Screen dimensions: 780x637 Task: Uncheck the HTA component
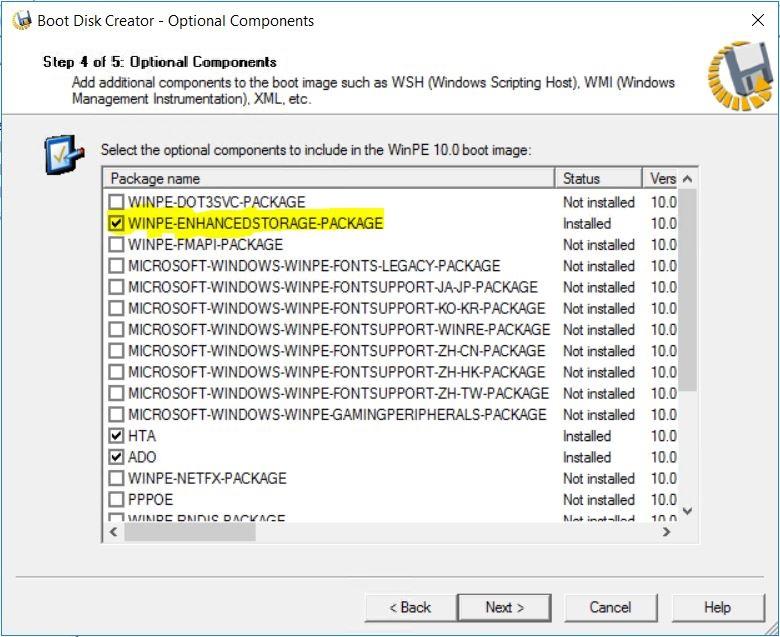[117, 436]
